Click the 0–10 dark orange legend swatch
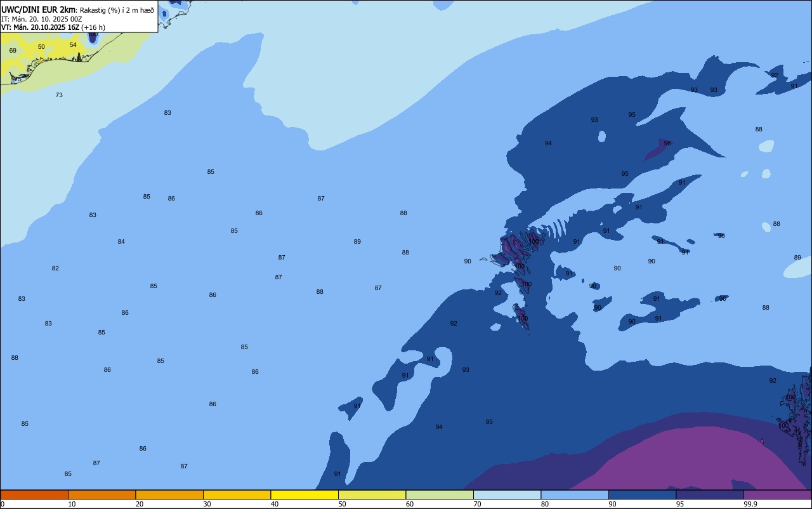Viewport: 812px width, 509px height. click(x=34, y=494)
